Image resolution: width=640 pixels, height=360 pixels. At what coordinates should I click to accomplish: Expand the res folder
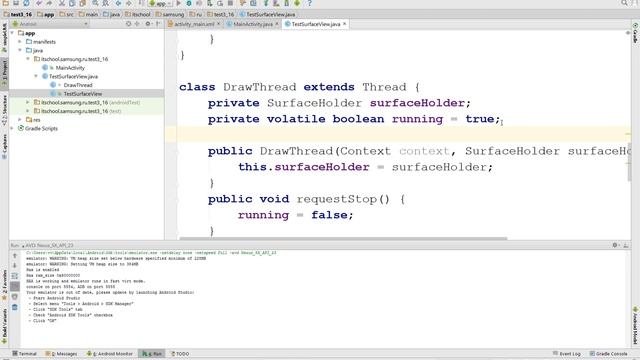[20, 120]
